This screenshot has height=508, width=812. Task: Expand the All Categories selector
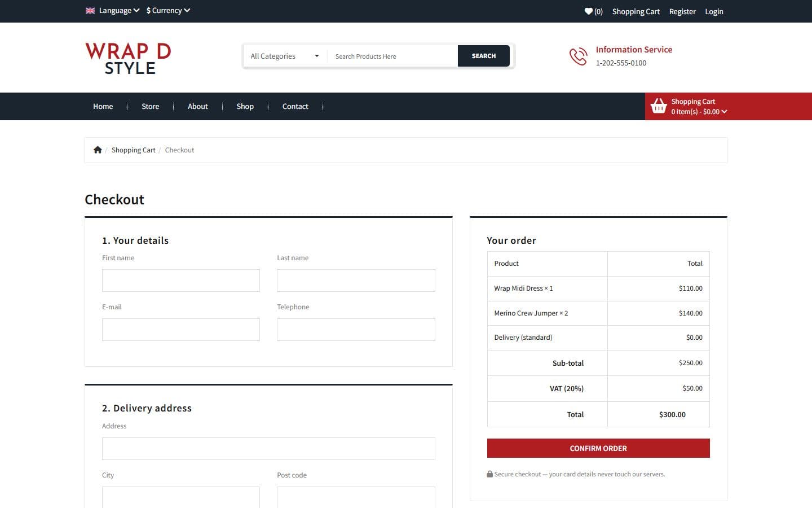pos(285,56)
